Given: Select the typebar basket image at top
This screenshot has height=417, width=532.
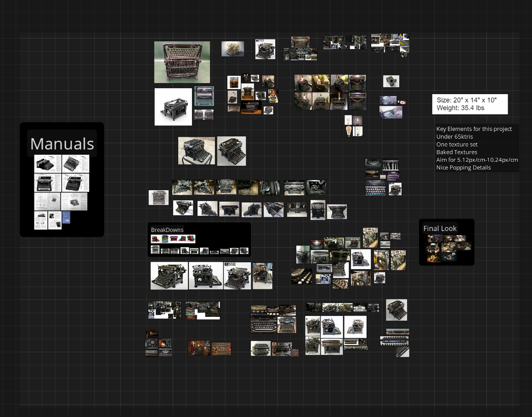Looking at the screenshot, I should 232,49.
